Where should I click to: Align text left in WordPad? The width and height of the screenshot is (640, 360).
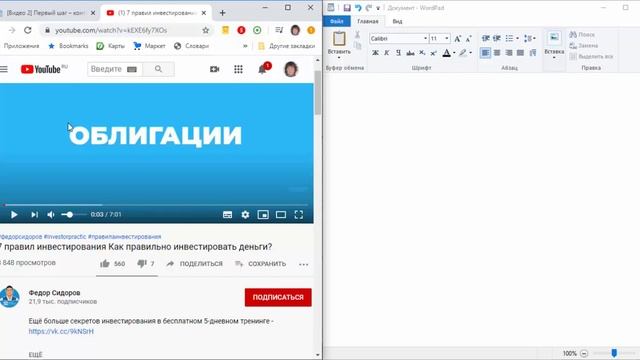(485, 53)
